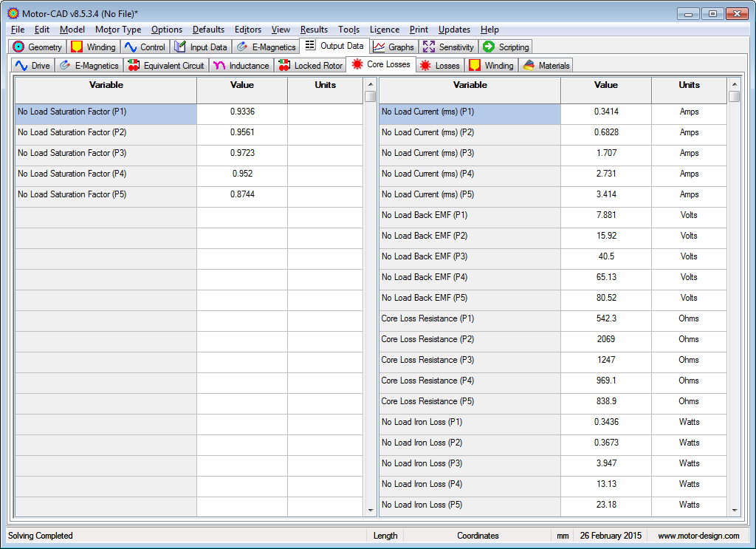
Task: Open the Motor Type menu
Action: point(118,30)
